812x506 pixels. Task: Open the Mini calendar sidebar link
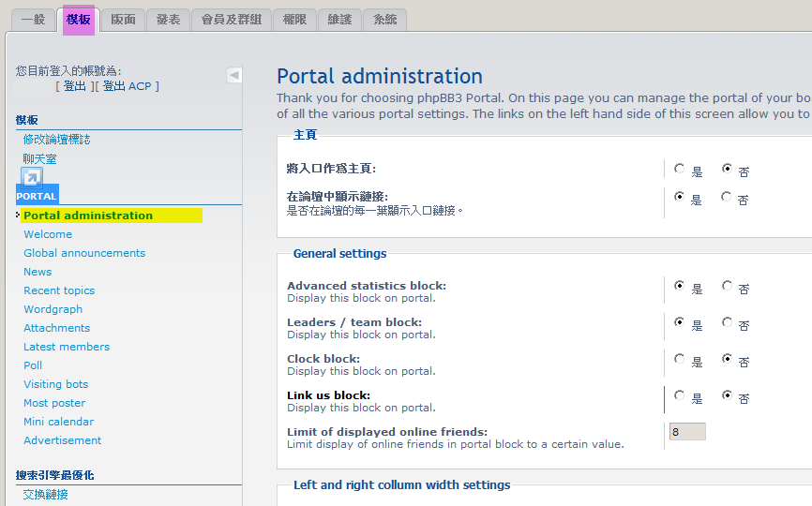58,422
